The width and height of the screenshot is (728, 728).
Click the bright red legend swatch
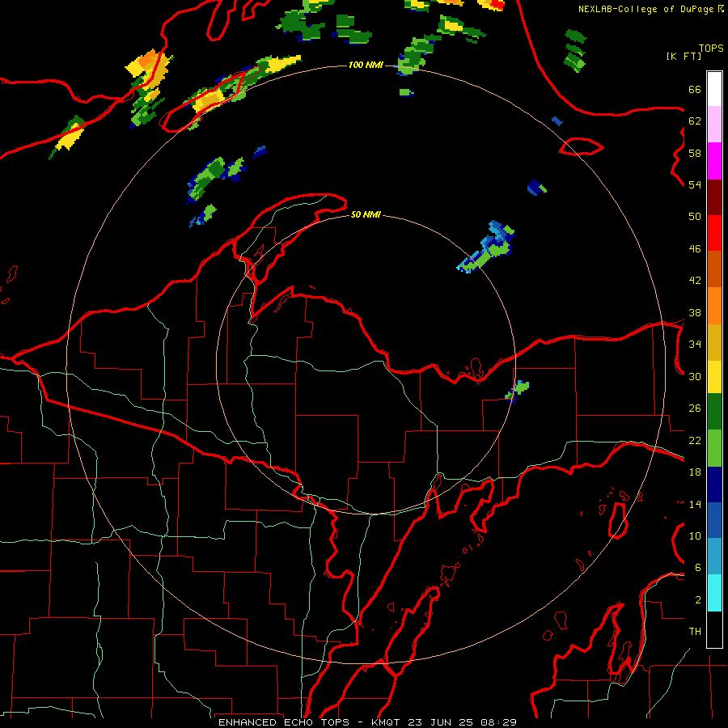(714, 233)
